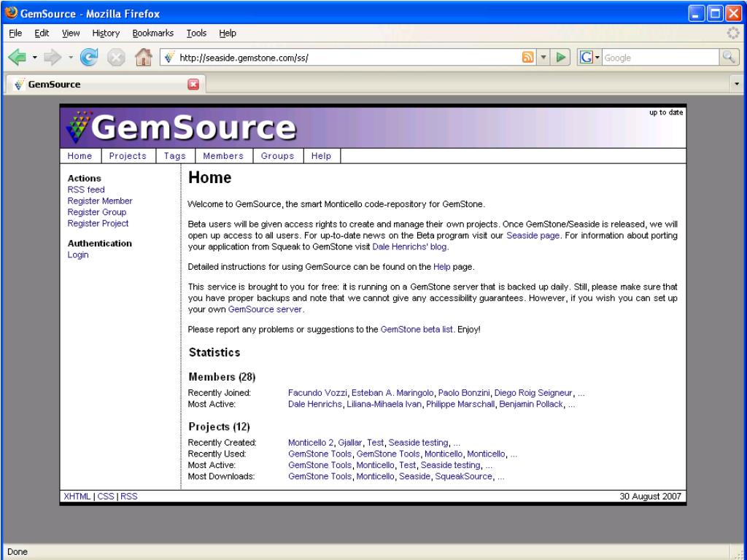Click the "30 August 2007" footer date

point(650,496)
